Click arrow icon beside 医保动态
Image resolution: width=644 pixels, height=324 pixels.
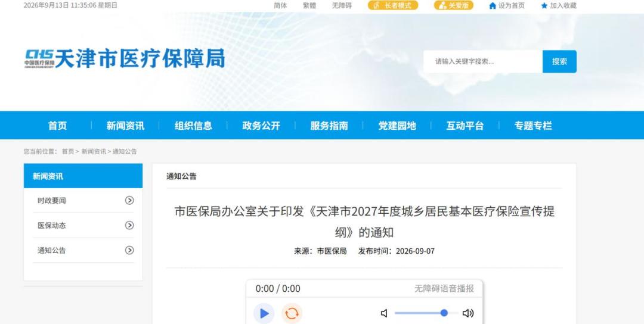129,225
